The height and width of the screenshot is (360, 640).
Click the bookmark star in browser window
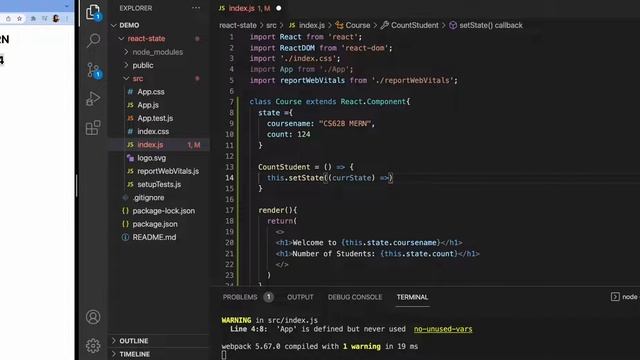point(19,18)
